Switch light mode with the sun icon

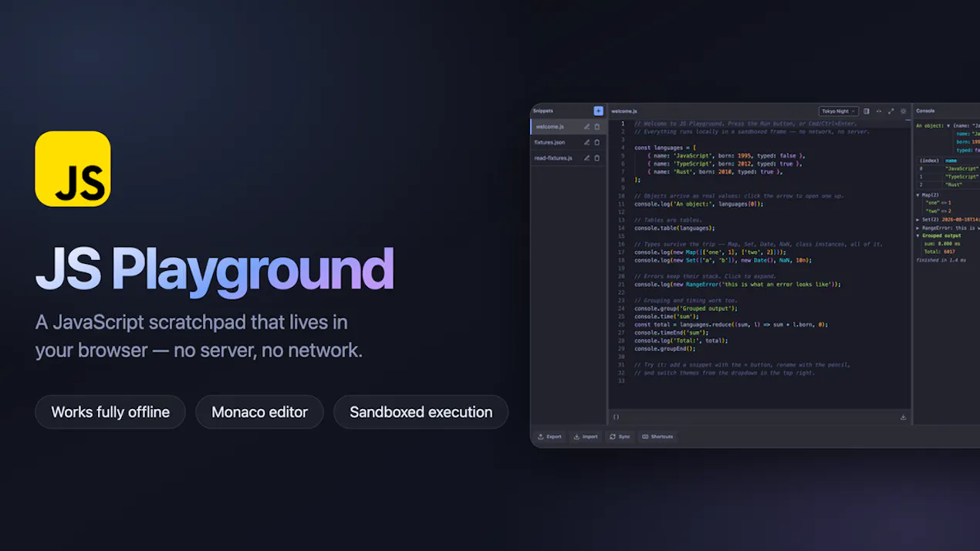[904, 111]
